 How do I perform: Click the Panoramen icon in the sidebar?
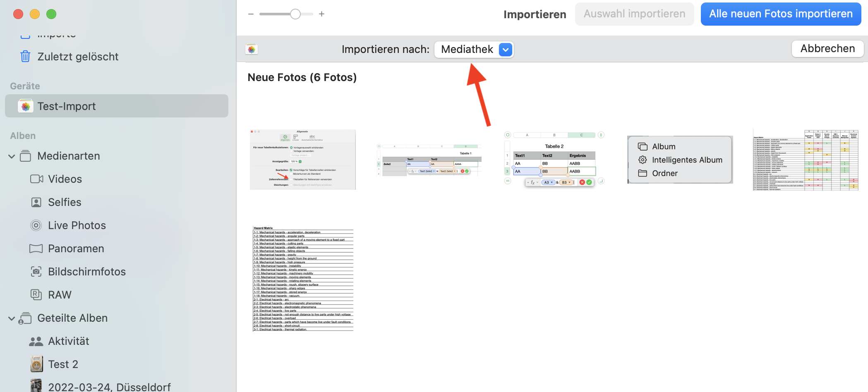pyautogui.click(x=36, y=249)
